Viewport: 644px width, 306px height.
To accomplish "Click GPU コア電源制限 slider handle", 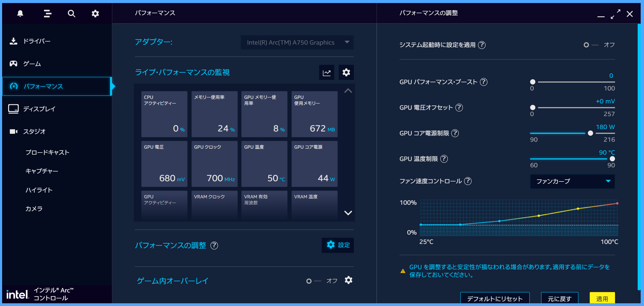I will (590, 133).
